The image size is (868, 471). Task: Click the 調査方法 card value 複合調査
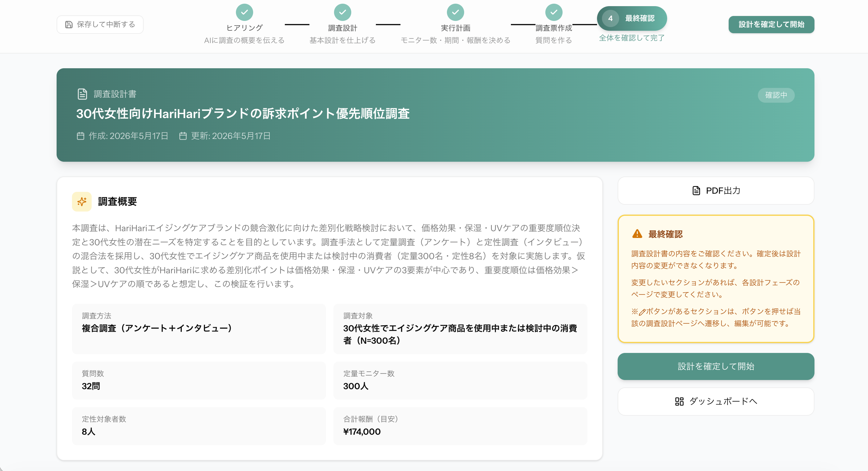pos(157,328)
